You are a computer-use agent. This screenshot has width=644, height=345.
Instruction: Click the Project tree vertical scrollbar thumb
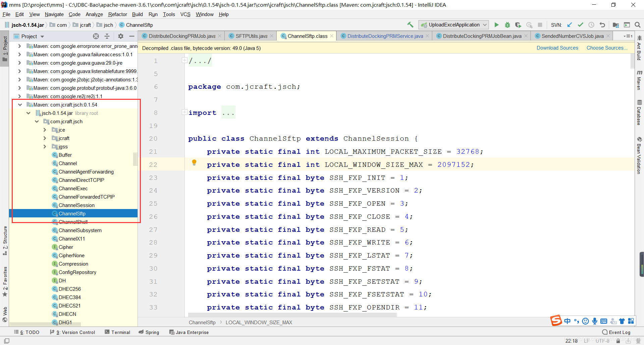[x=135, y=159]
